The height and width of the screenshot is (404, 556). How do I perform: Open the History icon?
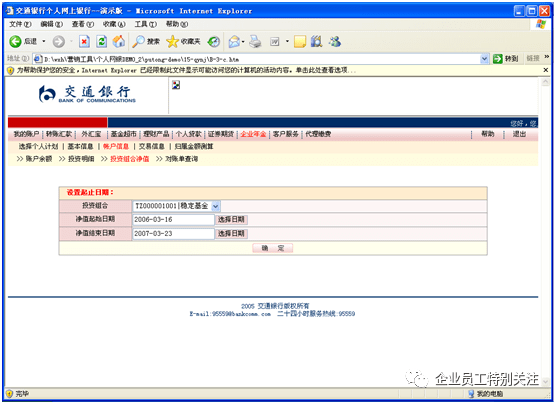pyautogui.click(x=213, y=42)
